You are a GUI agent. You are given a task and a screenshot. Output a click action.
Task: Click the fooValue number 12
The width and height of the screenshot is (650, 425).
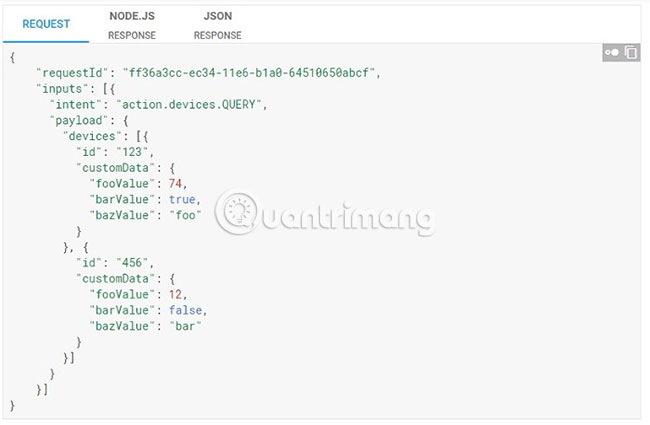tap(177, 294)
